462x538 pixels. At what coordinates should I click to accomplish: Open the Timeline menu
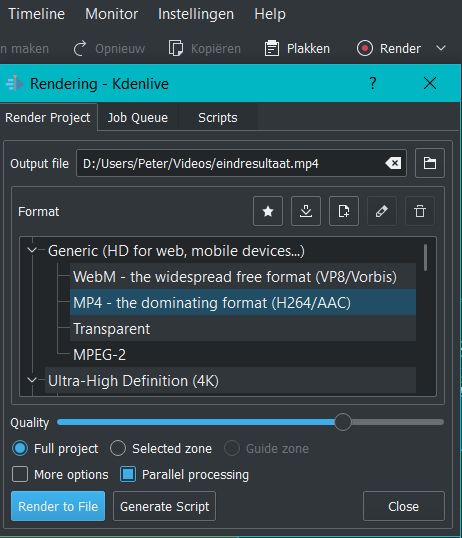coord(36,14)
